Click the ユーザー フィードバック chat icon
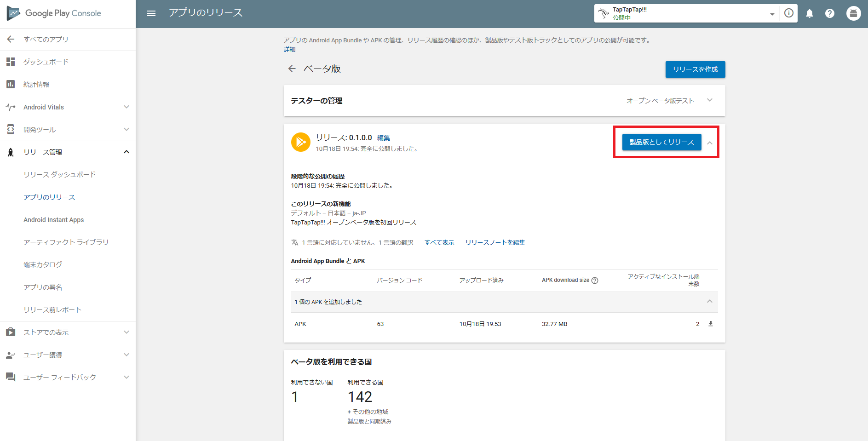Screen dimensions: 868x441 [11, 377]
